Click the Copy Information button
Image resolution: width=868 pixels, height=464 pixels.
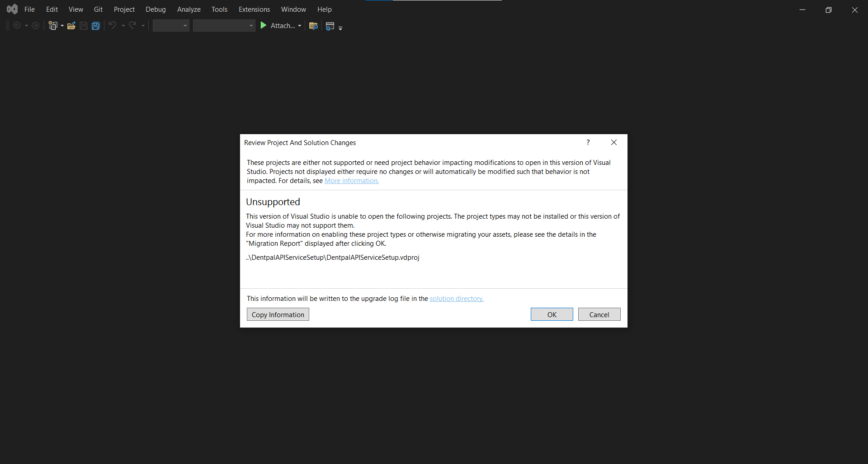(278, 314)
